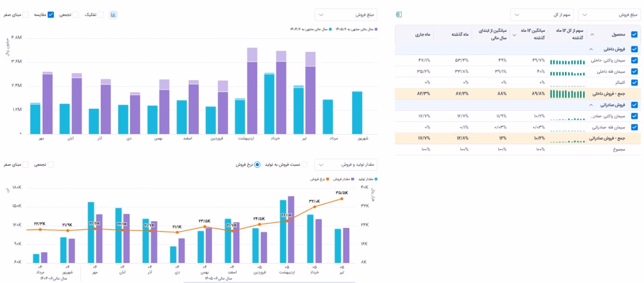Click the bar chart type icon
This screenshot has width=644, height=283.
tap(114, 15)
